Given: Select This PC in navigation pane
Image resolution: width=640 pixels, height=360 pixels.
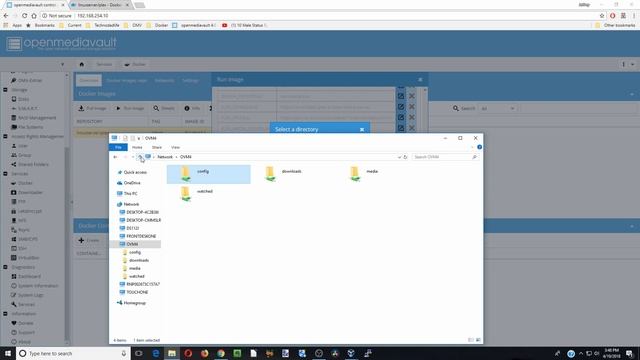Looking at the screenshot, I should tap(131, 193).
